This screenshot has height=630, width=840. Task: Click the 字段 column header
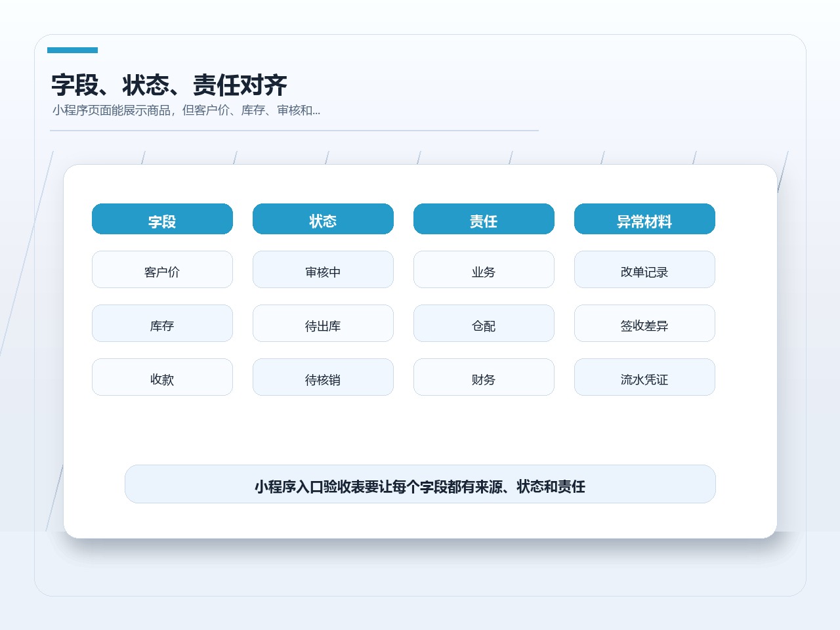click(x=162, y=219)
